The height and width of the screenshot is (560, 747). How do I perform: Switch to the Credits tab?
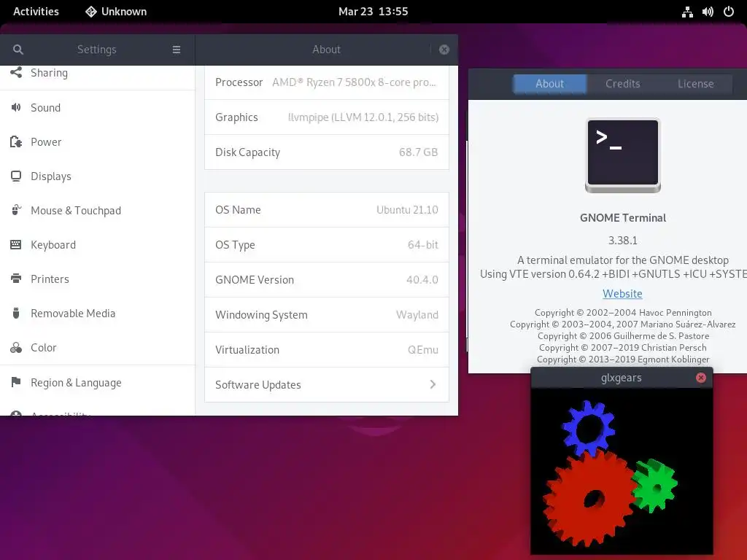click(623, 84)
